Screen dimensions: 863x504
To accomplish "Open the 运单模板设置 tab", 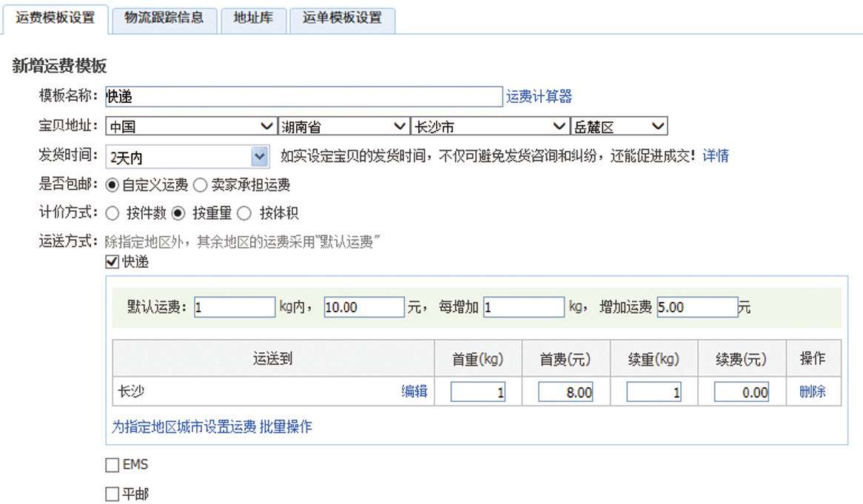I will click(x=342, y=19).
